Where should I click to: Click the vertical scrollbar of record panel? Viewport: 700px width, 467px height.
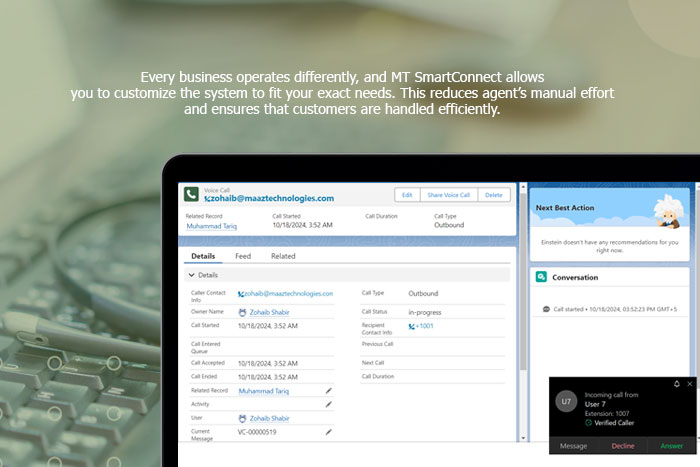[x=523, y=281]
